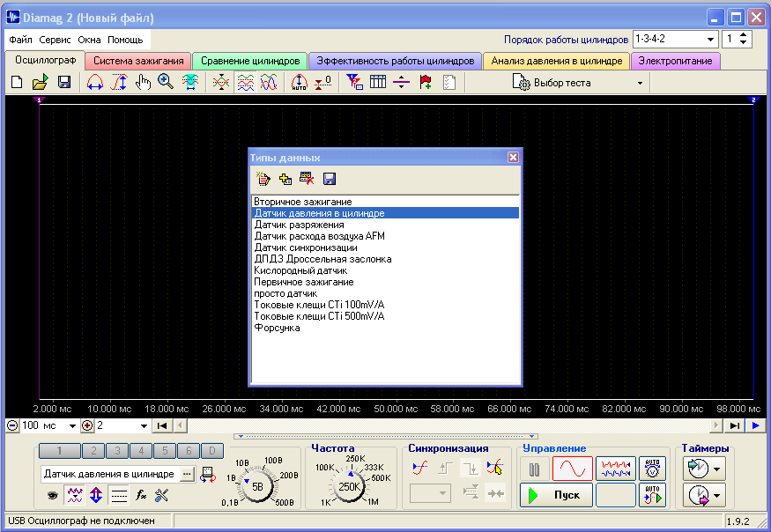
Task: Click the add red flag marker icon
Action: 426,82
